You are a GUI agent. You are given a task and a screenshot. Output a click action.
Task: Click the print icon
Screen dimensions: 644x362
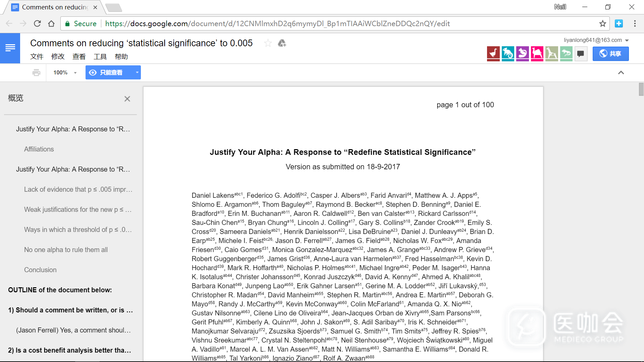tap(36, 73)
